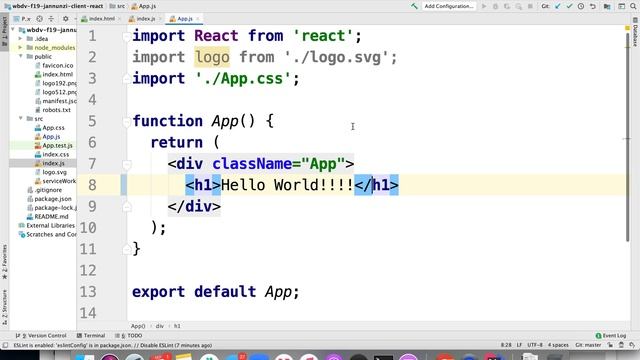Select logo.svg in project tree
640x360 pixels.
[x=51, y=172]
